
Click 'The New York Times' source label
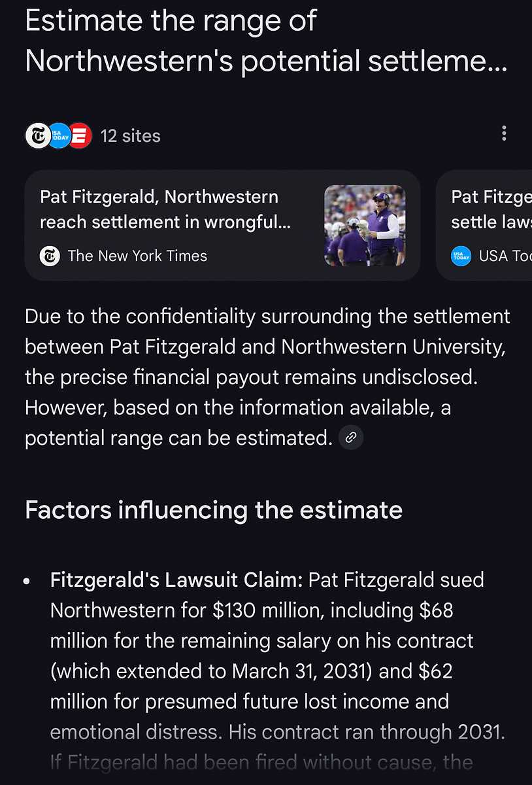point(137,256)
